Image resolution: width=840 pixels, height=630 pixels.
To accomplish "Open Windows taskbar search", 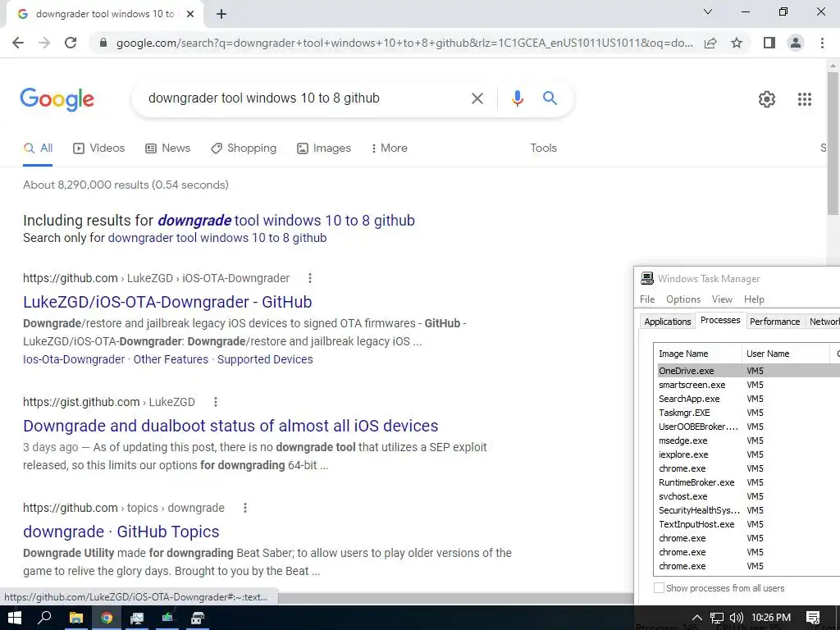I will tap(44, 618).
